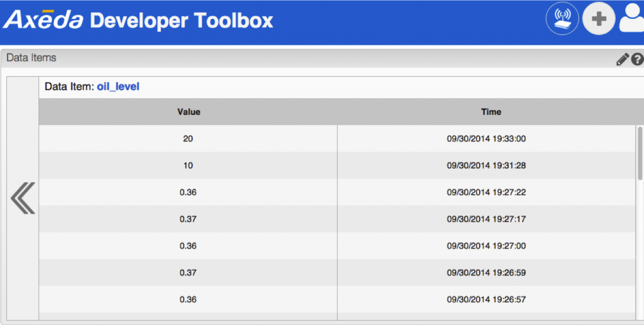Click the 09/30/2014 19:31:28 timestamp
This screenshot has height=325, width=644.
pos(486,165)
